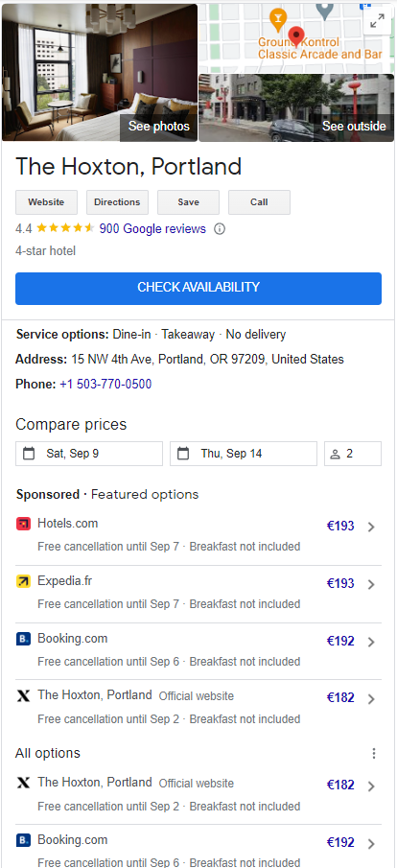397x868 pixels.
Task: Open the Sat, Sep 9 check-in date picker
Action: coord(89,454)
